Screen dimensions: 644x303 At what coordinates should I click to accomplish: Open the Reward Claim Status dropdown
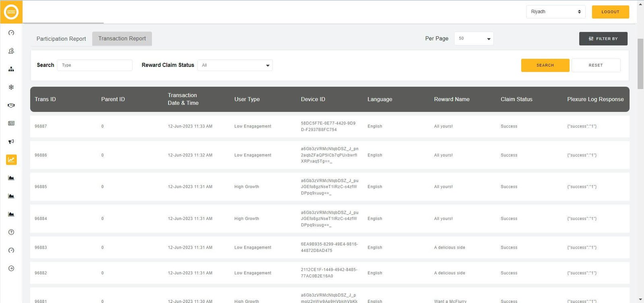(235, 65)
